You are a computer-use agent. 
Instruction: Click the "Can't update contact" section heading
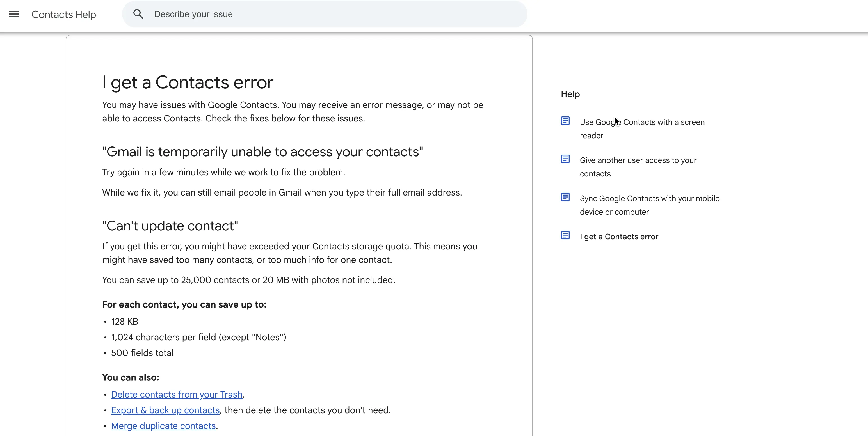(170, 226)
